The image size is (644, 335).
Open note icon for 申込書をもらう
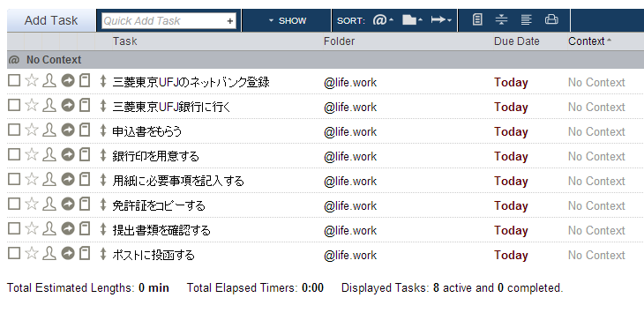coord(85,130)
